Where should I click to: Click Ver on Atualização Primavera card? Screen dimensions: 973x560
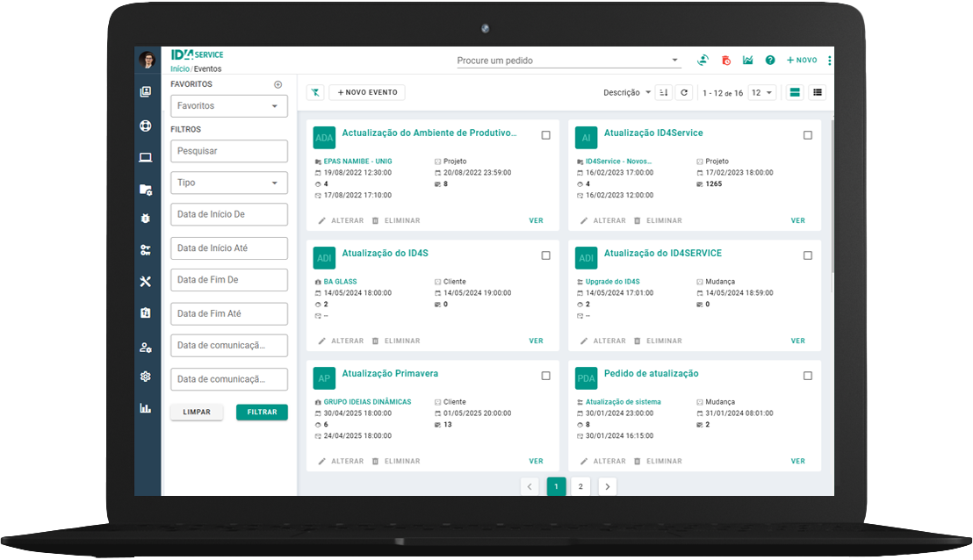[x=537, y=462]
